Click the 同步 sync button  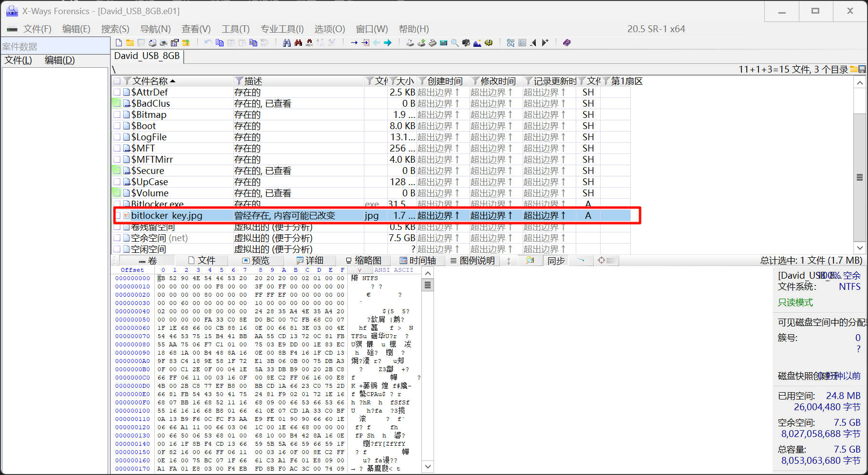pyautogui.click(x=556, y=261)
